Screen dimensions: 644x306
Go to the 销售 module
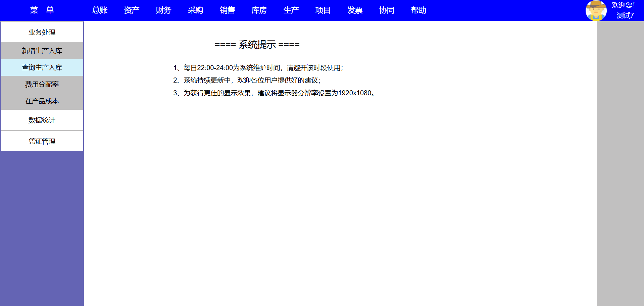(x=227, y=10)
